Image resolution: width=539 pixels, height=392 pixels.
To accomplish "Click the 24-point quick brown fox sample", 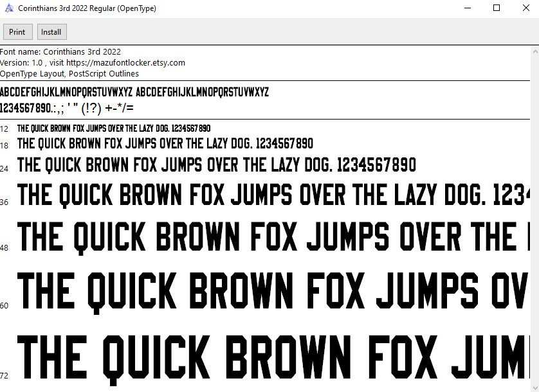I will point(217,165).
